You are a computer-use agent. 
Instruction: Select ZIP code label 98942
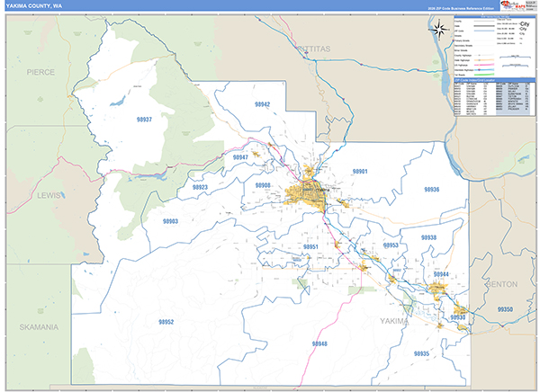pyautogui.click(x=262, y=104)
